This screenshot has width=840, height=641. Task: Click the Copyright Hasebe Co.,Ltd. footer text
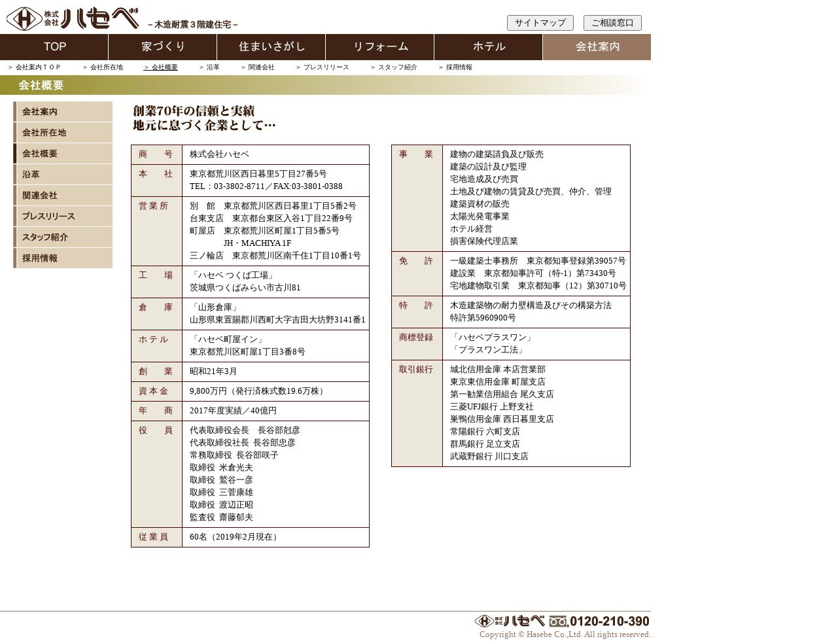pos(565,634)
